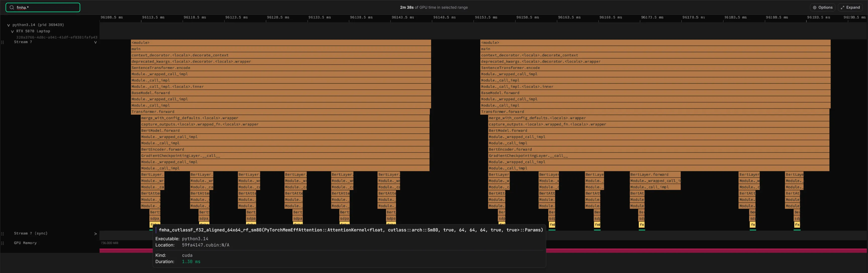Grab the drag handle beside Stream 7 (sync)

pyautogui.click(x=3, y=234)
